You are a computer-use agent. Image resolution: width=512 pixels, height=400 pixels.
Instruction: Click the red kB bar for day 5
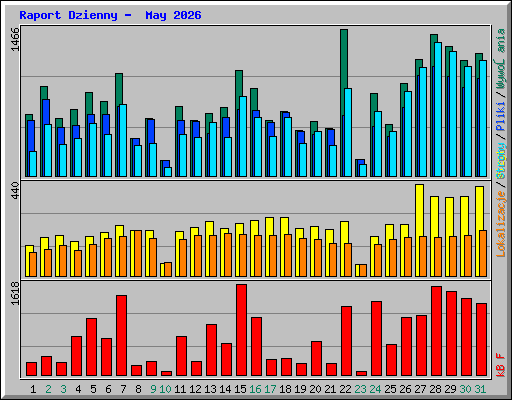tap(91, 347)
